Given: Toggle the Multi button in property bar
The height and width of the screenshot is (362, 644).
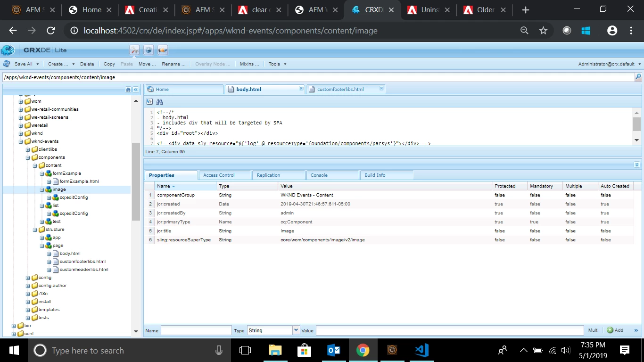Looking at the screenshot, I should point(593,330).
